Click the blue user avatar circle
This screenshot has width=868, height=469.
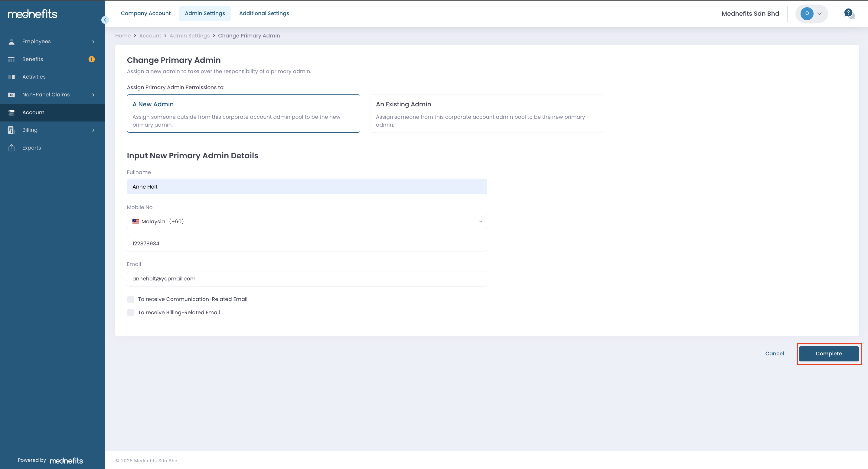coord(807,14)
